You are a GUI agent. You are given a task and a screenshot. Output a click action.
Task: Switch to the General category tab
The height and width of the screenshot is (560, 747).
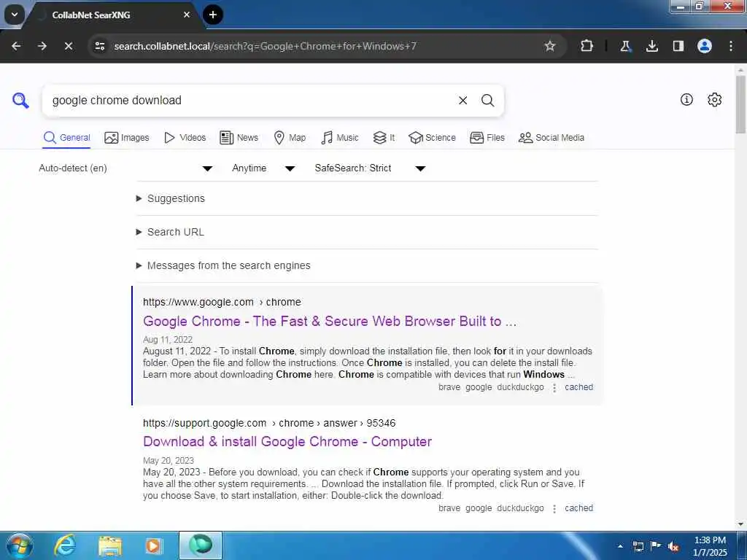pyautogui.click(x=66, y=138)
